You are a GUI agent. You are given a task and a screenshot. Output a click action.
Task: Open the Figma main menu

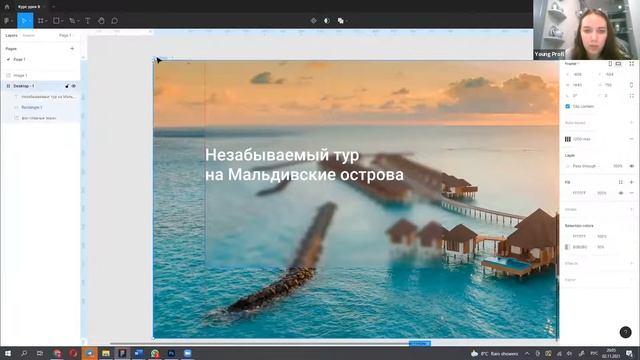7,20
